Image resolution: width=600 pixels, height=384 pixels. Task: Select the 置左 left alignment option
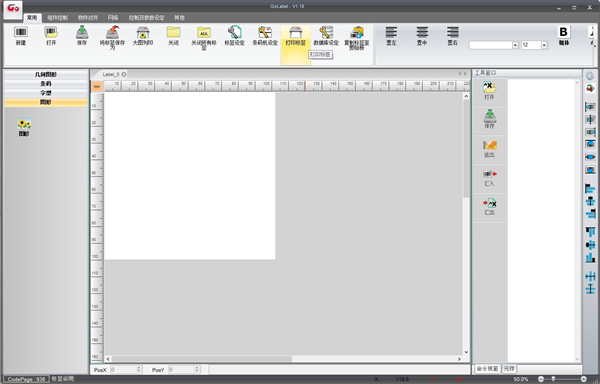pyautogui.click(x=391, y=32)
